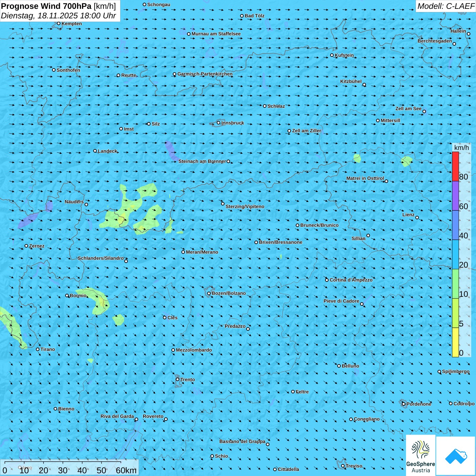
Task: Click the Tirano city marker
Action: 38,349
